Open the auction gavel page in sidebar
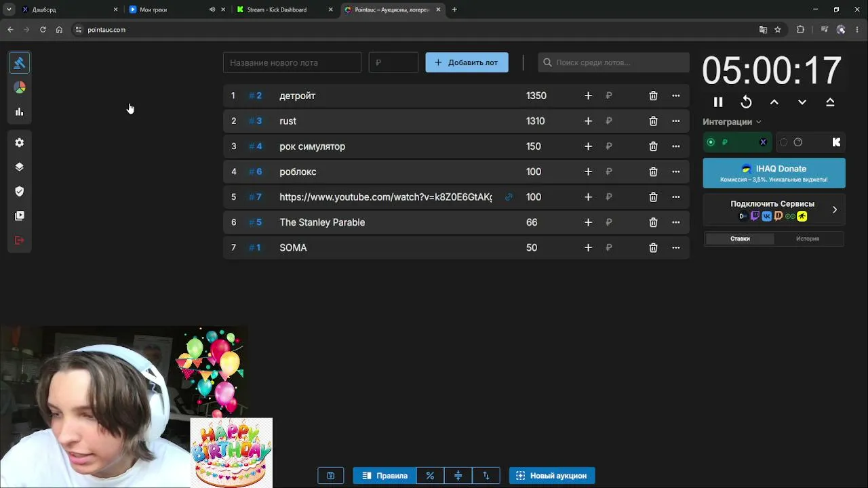 pos(19,63)
